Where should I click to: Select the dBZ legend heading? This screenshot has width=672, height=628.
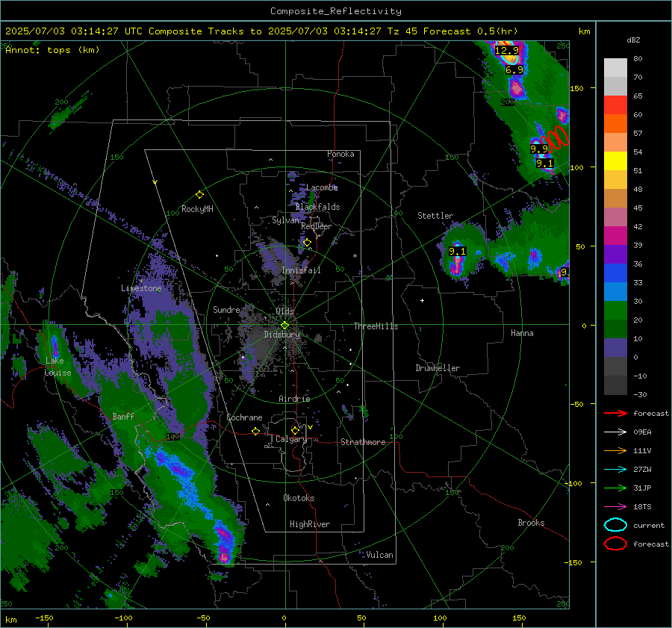click(x=633, y=40)
